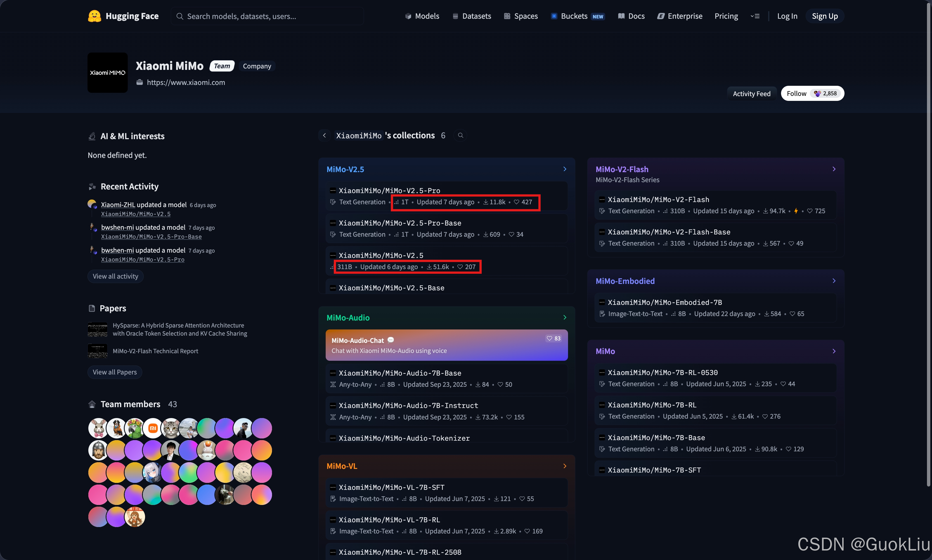Image resolution: width=932 pixels, height=560 pixels.
Task: Click into the search models input field
Action: click(267, 16)
